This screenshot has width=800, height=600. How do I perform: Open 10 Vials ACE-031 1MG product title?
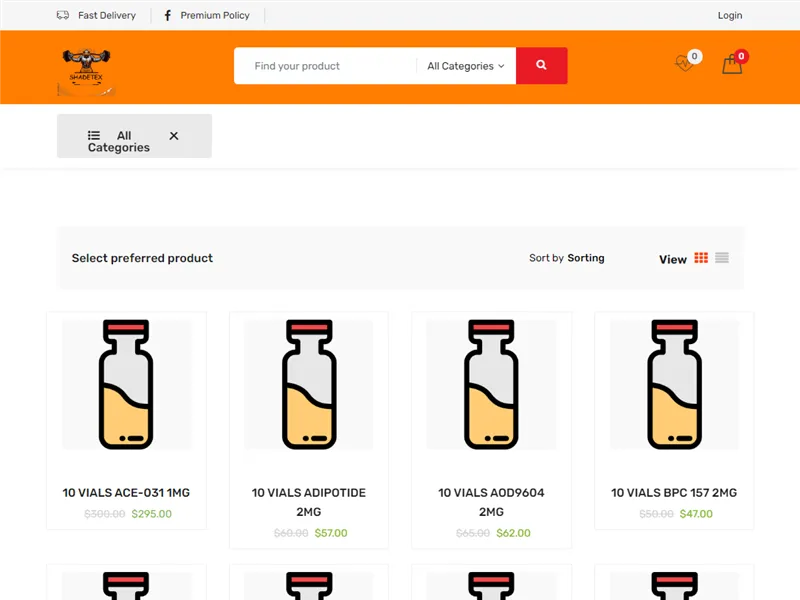pyautogui.click(x=126, y=493)
